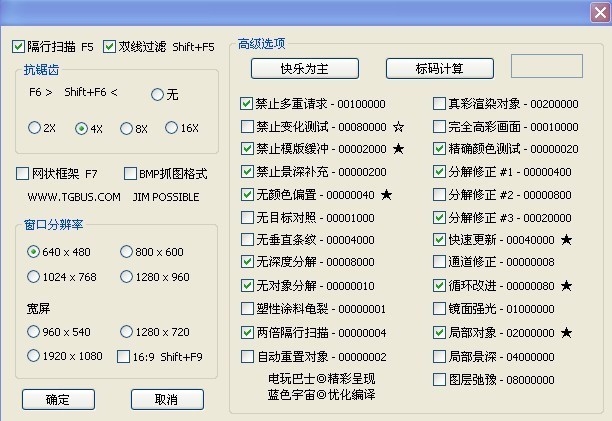Select 无 anti-aliasing radio option

tap(157, 94)
